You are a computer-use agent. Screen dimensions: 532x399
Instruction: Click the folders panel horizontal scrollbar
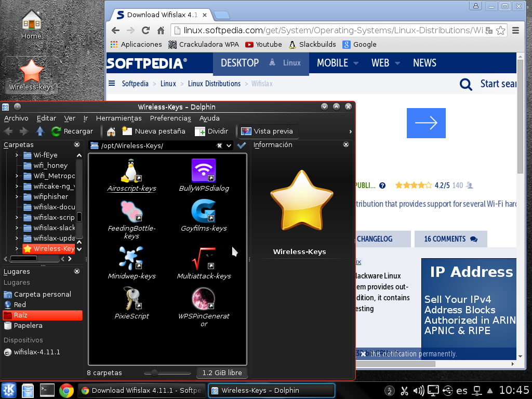(x=24, y=259)
